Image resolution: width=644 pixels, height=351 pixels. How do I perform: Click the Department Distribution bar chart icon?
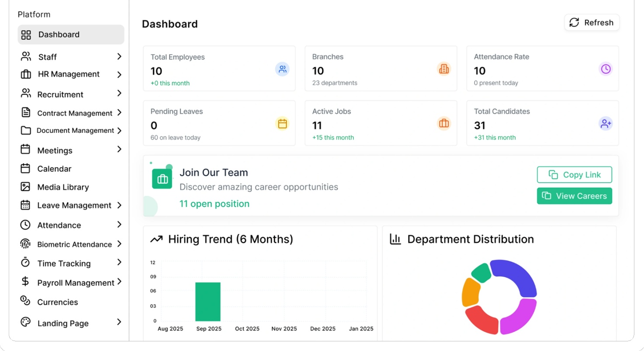click(x=395, y=239)
